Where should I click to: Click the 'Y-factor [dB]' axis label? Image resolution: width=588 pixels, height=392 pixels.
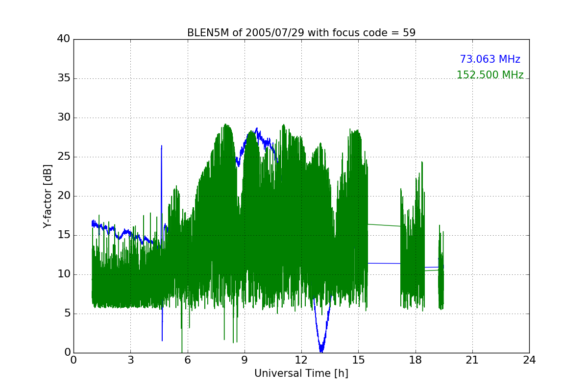pos(47,196)
